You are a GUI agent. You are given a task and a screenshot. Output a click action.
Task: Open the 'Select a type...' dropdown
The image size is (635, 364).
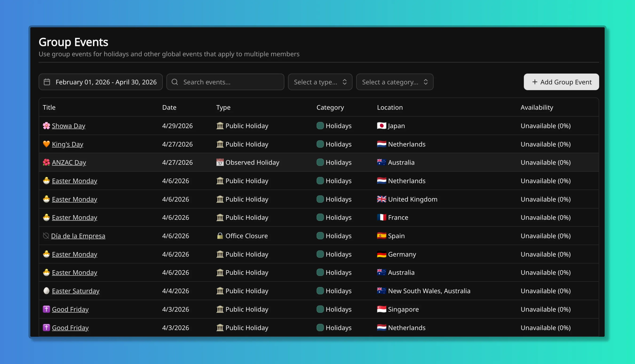(x=320, y=82)
